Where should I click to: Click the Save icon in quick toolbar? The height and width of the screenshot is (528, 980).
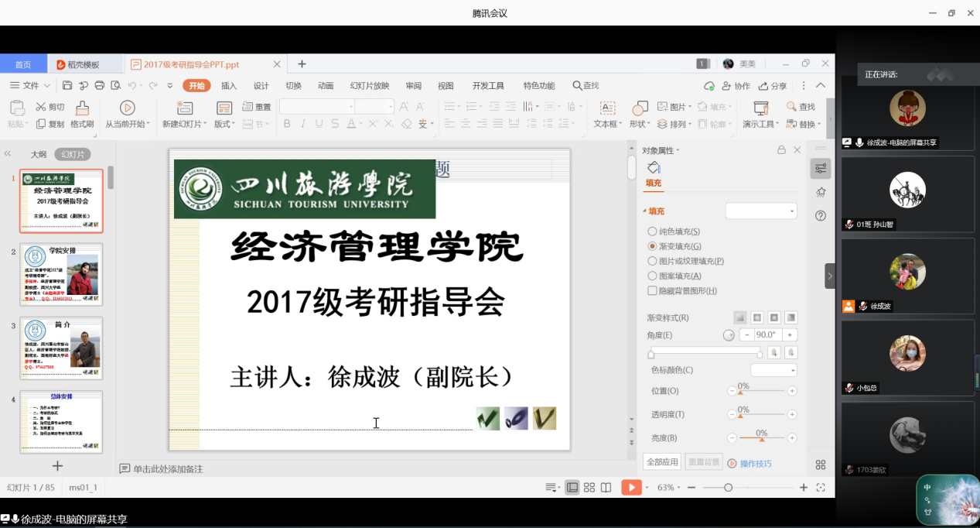point(67,85)
